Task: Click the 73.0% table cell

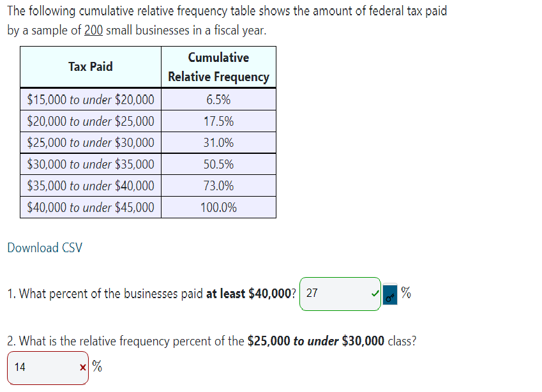Action: tap(218, 185)
